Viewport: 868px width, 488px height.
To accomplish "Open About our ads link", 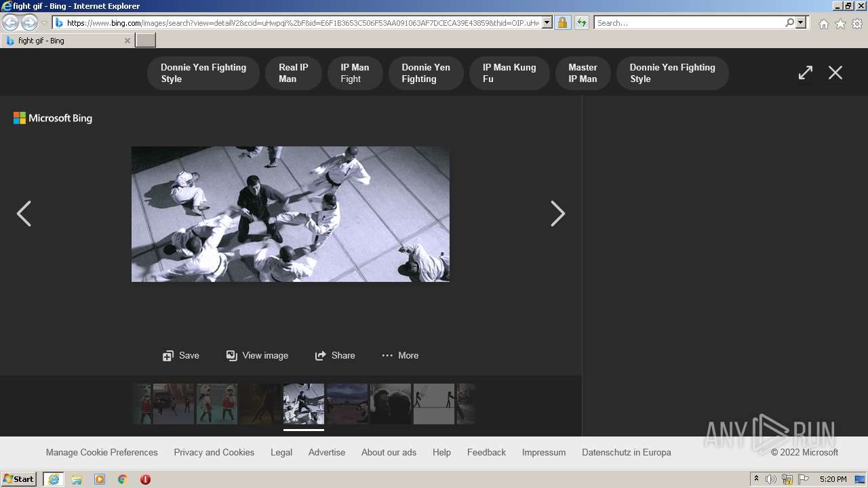I will tap(389, 452).
